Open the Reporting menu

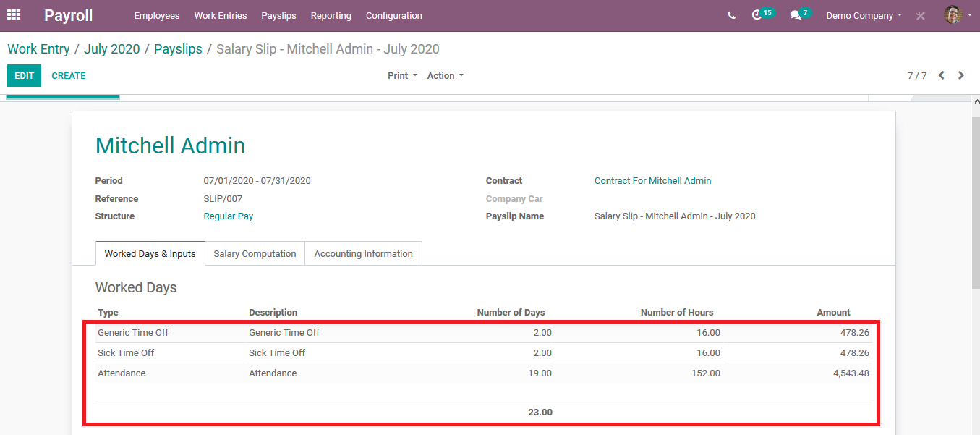331,15
